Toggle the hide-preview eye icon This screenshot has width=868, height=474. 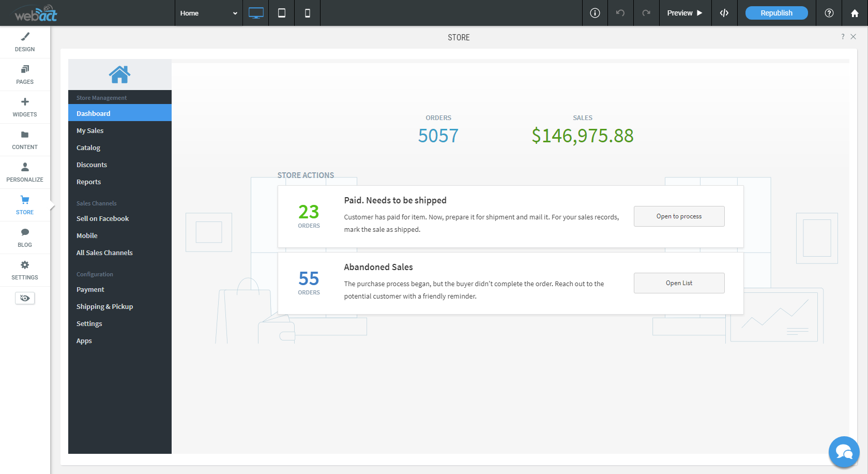click(24, 298)
